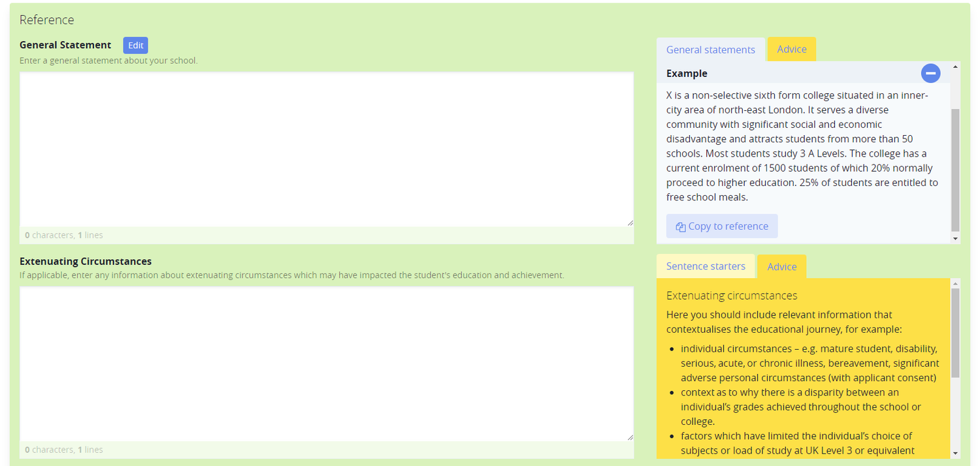Screen dimensions: 980x466
Task: Click the scrollbar thumb in the yellow advice panel
Action: pos(956,333)
